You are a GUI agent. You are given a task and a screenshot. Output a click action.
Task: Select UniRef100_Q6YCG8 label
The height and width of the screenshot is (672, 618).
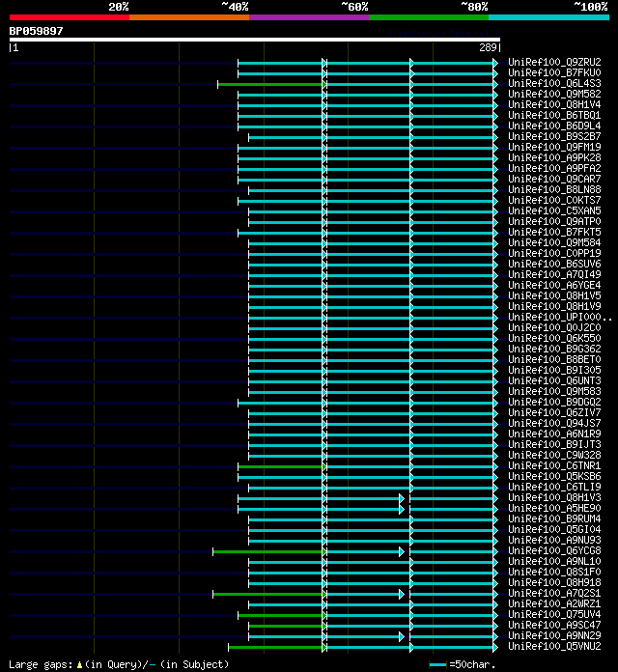(554, 551)
